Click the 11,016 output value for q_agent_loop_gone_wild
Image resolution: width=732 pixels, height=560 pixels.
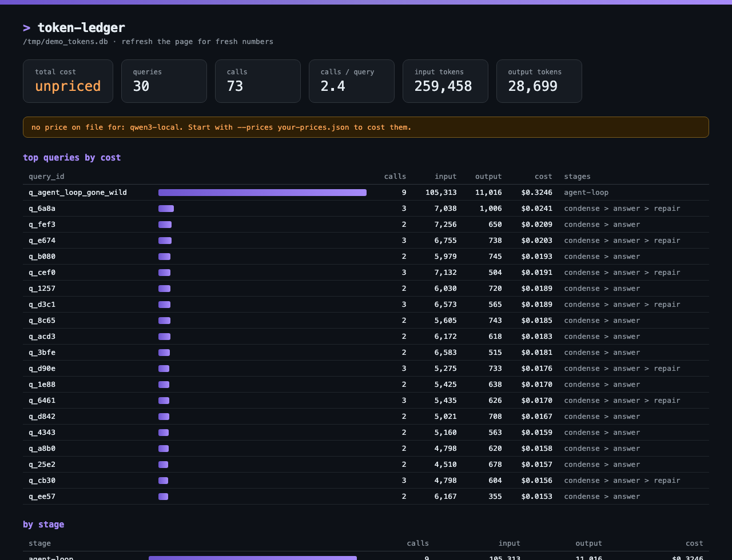(x=488, y=193)
